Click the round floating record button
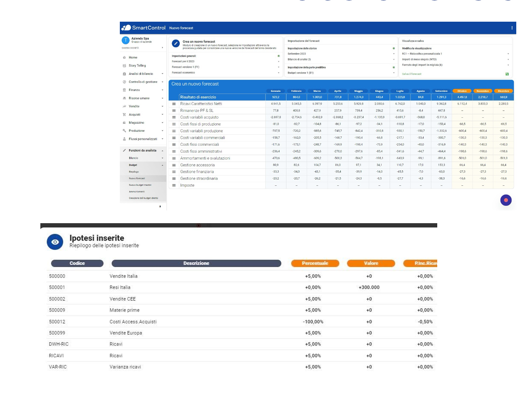Viewport: 532px width, 403px height. pos(506,200)
